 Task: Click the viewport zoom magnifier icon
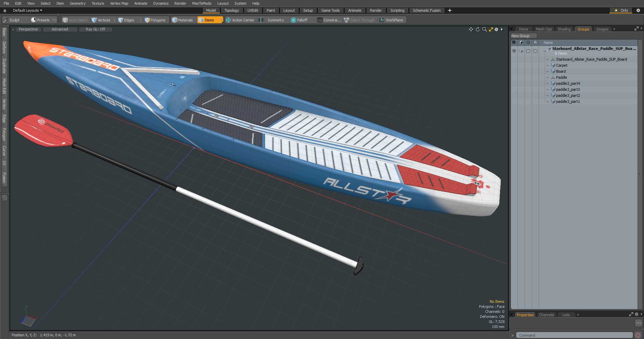click(x=484, y=29)
